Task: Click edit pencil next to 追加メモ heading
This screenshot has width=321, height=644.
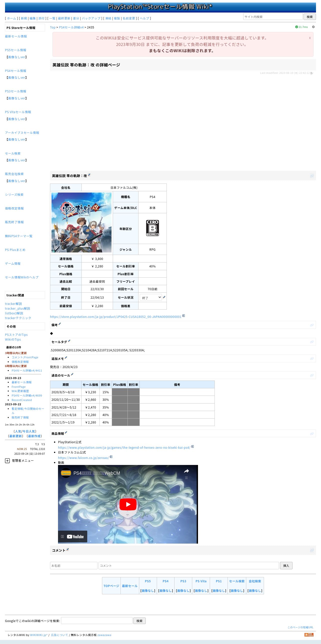Action: pos(66,358)
